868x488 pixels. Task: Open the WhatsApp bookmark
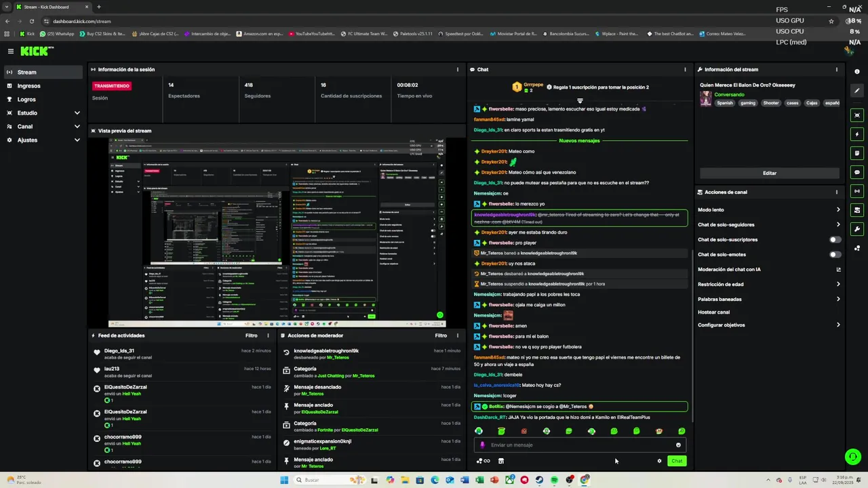57,33
